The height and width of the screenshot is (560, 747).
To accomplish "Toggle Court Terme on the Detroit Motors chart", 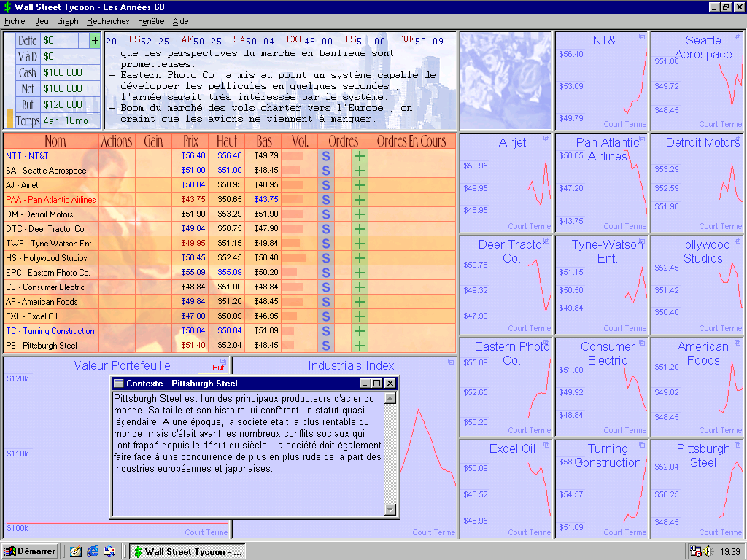I will point(720,226).
